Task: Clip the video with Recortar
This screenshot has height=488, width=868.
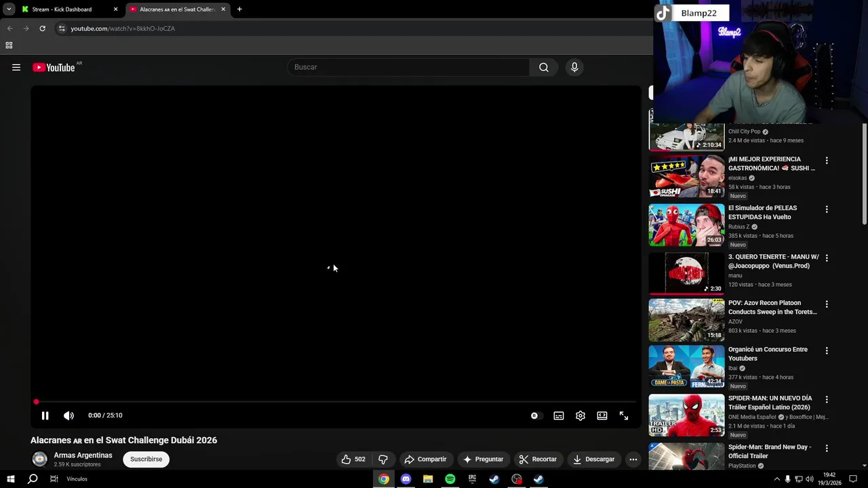Action: 538,459
